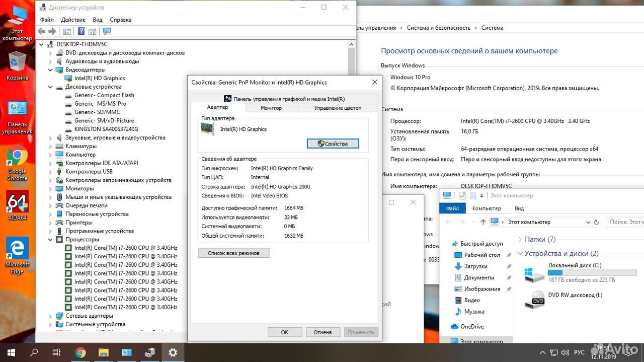644x362 pixels.
Task: Collapse the DESKTOP-FHDMV5C root node
Action: click(x=42, y=44)
